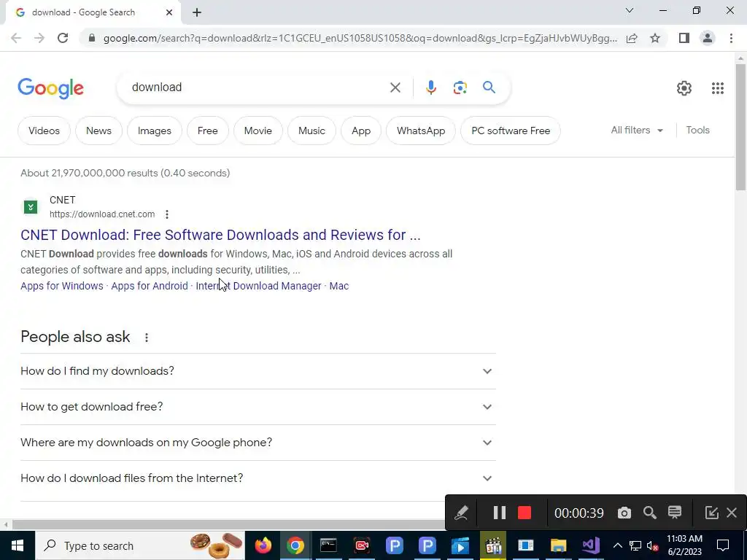
Task: Take a snapshot with the recorder camera icon
Action: pyautogui.click(x=624, y=513)
